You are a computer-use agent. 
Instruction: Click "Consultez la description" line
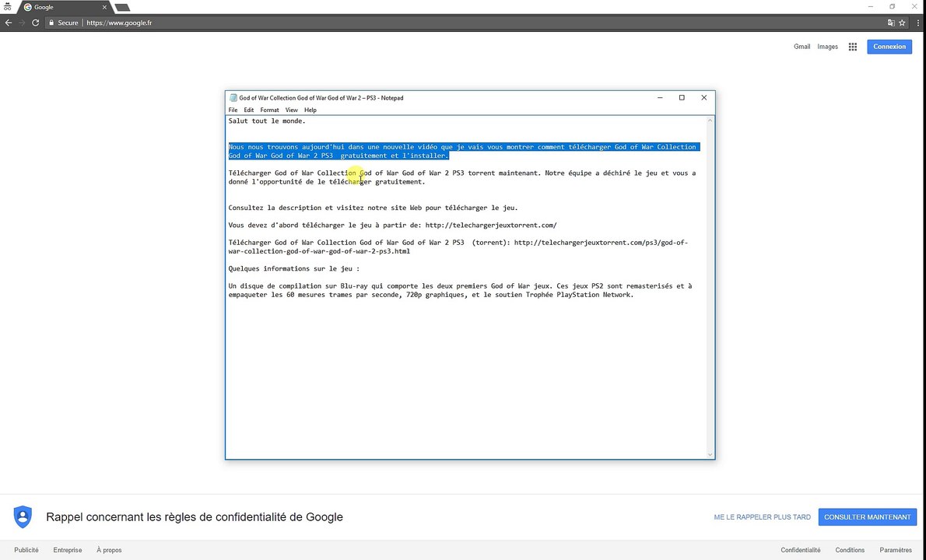pos(373,208)
